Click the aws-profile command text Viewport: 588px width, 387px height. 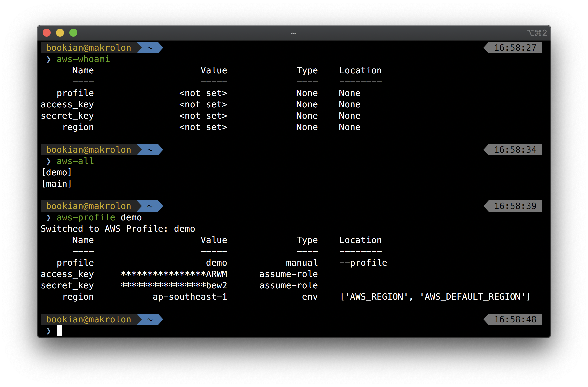point(86,217)
